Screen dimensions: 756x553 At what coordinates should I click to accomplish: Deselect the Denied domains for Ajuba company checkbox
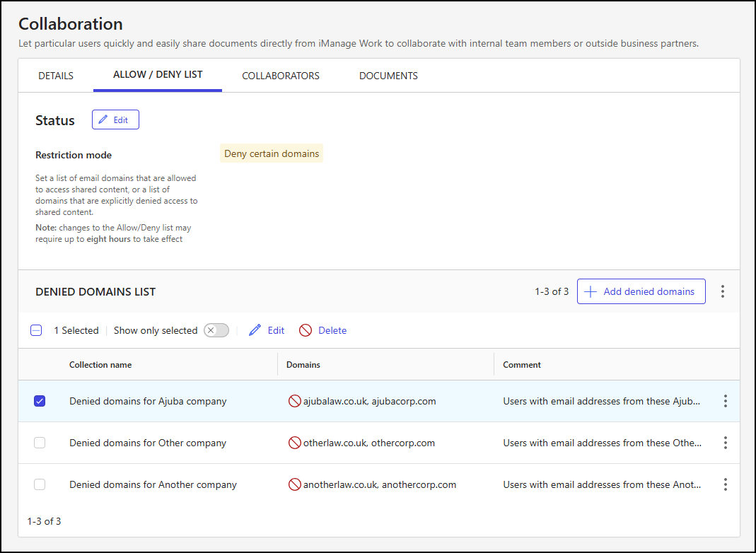coord(40,401)
